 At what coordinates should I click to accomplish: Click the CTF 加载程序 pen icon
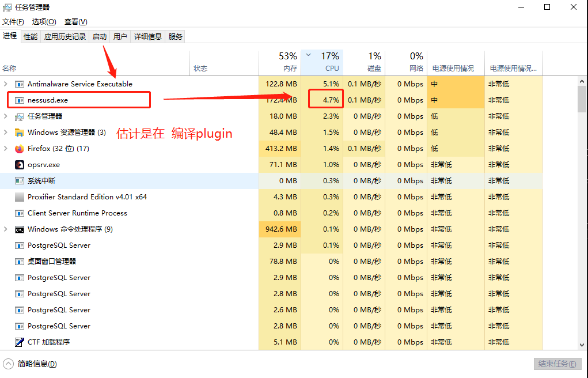(20, 342)
